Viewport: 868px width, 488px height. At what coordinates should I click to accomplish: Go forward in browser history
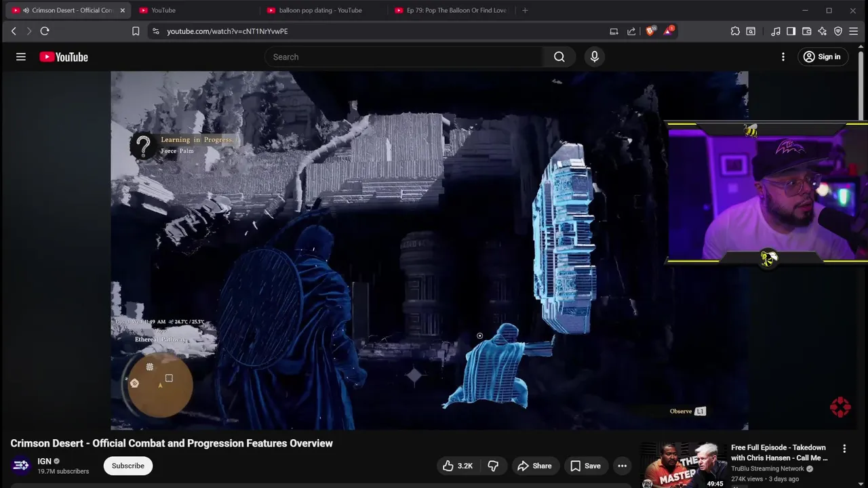[x=28, y=31]
